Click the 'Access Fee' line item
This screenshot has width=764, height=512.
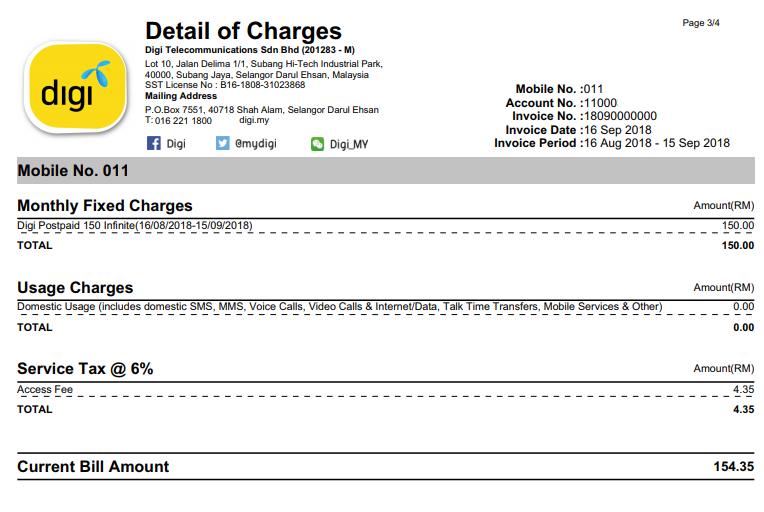click(x=45, y=390)
